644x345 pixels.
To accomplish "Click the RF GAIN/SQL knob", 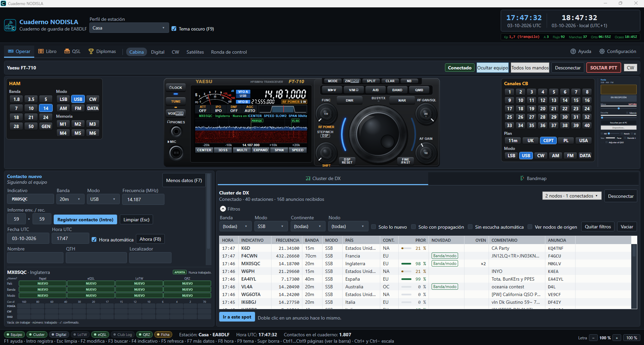I will tap(426, 114).
